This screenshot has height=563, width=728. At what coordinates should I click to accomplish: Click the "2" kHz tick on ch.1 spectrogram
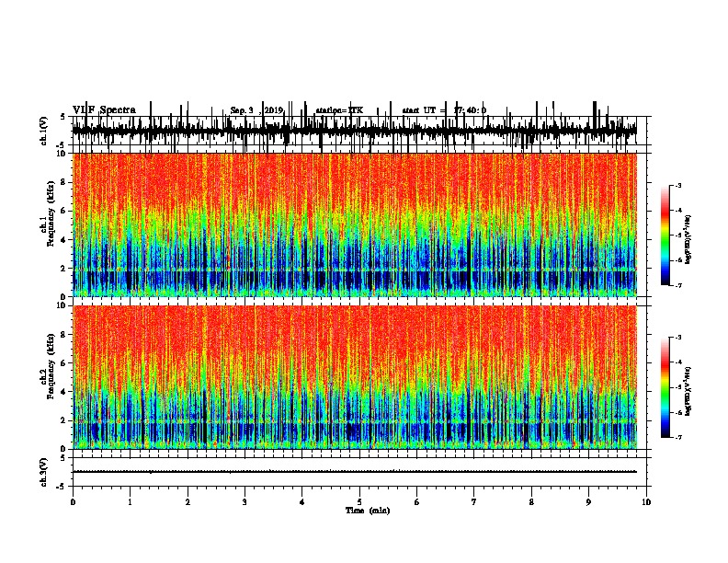click(x=63, y=268)
